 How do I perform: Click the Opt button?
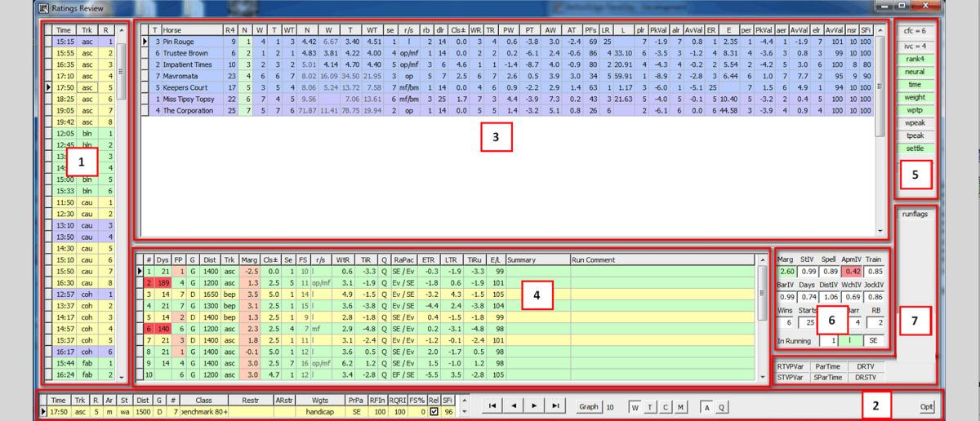coord(926,406)
